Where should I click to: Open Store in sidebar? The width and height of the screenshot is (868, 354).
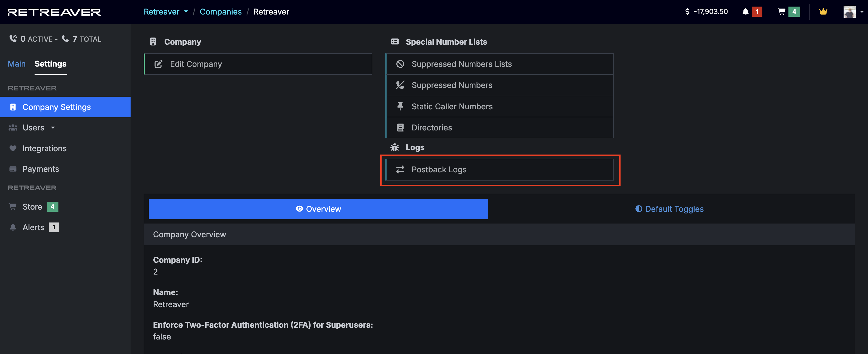point(32,207)
